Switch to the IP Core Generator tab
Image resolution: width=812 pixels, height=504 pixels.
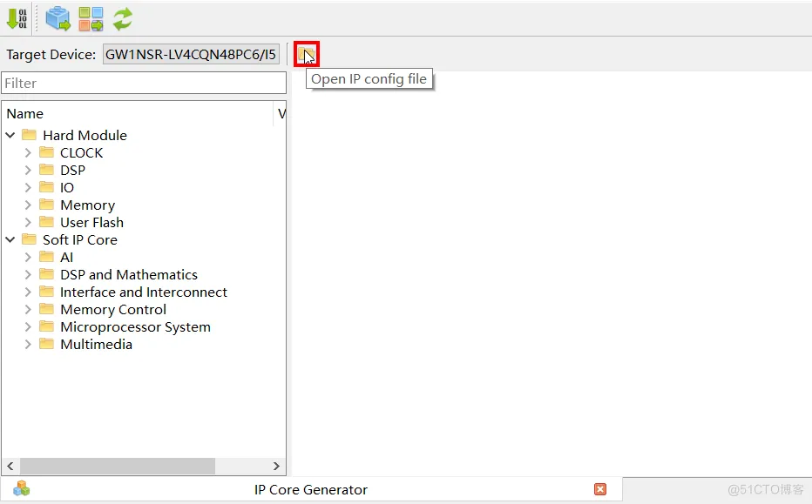[x=311, y=489]
